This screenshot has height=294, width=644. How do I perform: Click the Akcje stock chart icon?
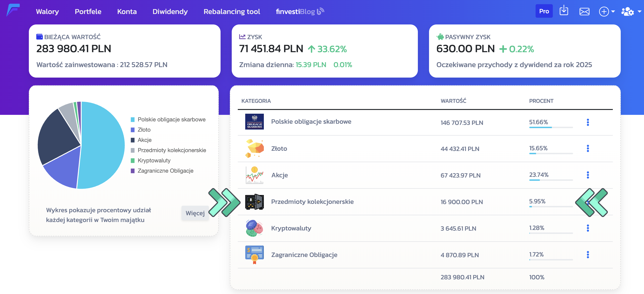click(254, 175)
